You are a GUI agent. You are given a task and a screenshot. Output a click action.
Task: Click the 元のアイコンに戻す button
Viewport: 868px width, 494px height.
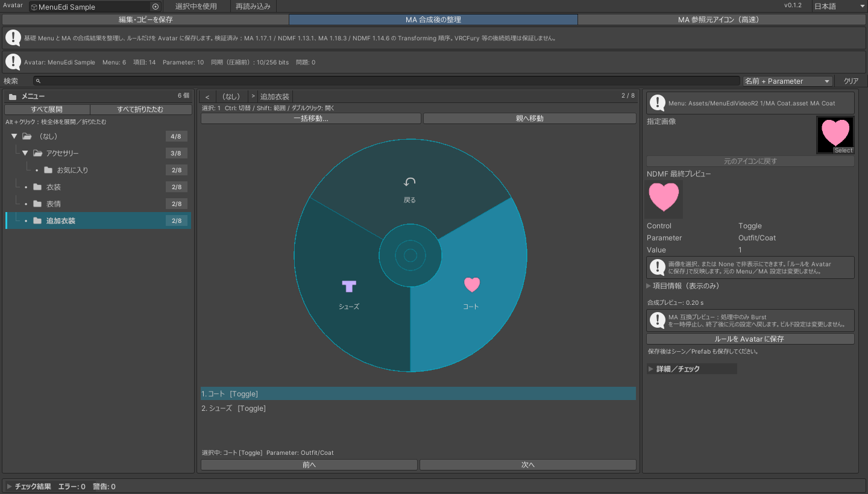click(x=750, y=161)
